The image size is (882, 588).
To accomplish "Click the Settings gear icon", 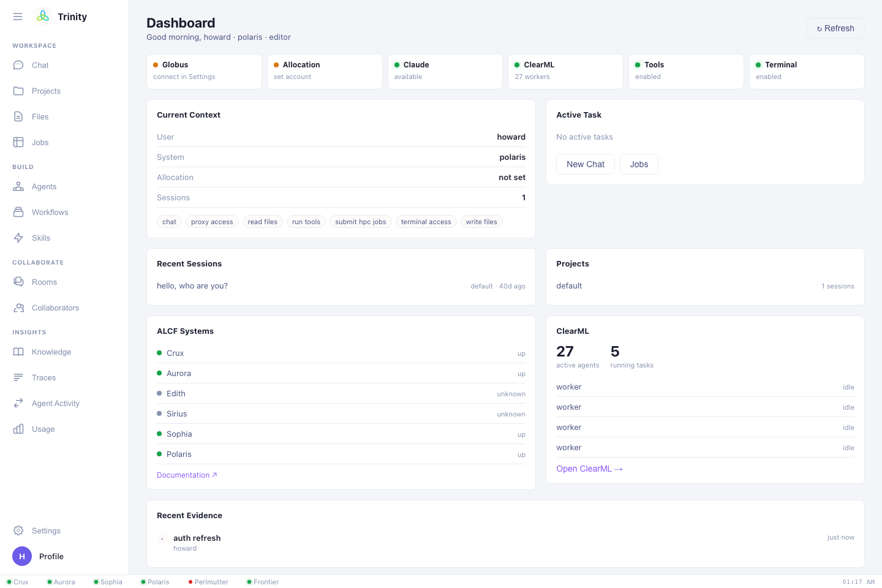I will pyautogui.click(x=18, y=530).
